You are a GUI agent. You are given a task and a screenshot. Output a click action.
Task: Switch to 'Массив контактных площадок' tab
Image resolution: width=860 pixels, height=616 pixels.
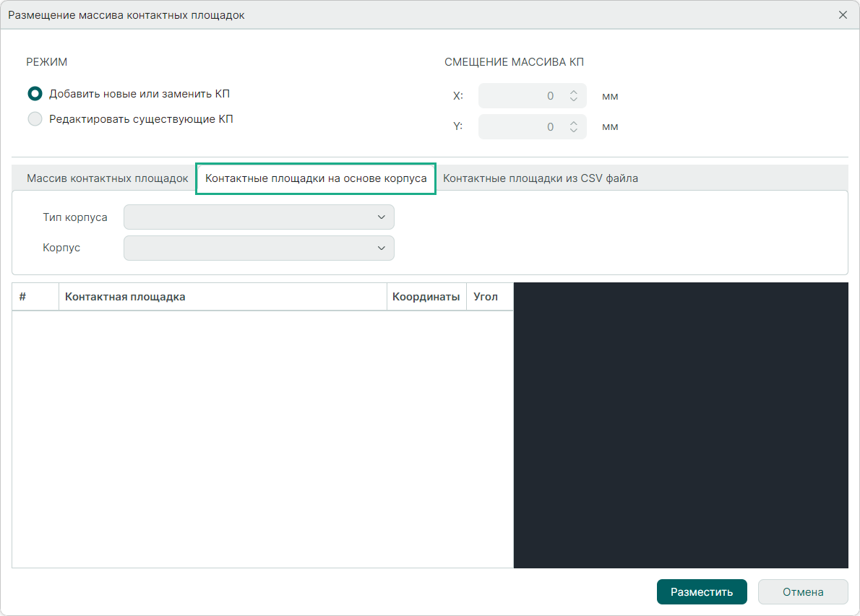(x=107, y=178)
